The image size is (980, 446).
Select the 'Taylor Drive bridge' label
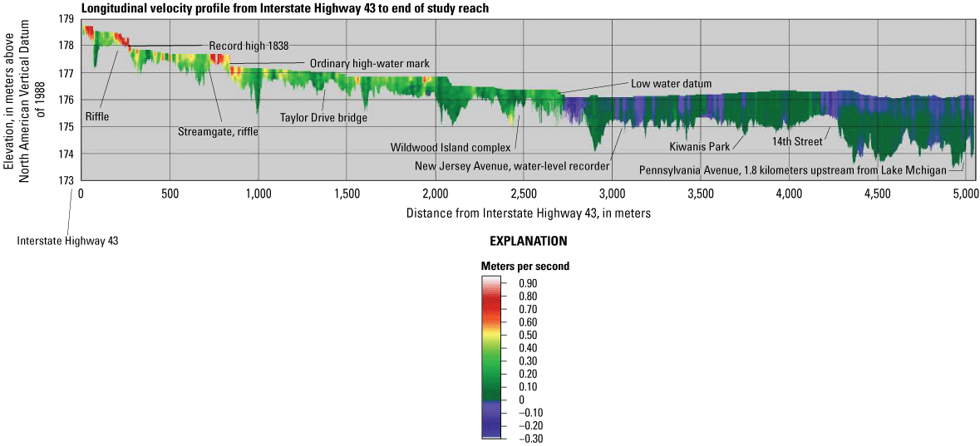click(x=323, y=118)
